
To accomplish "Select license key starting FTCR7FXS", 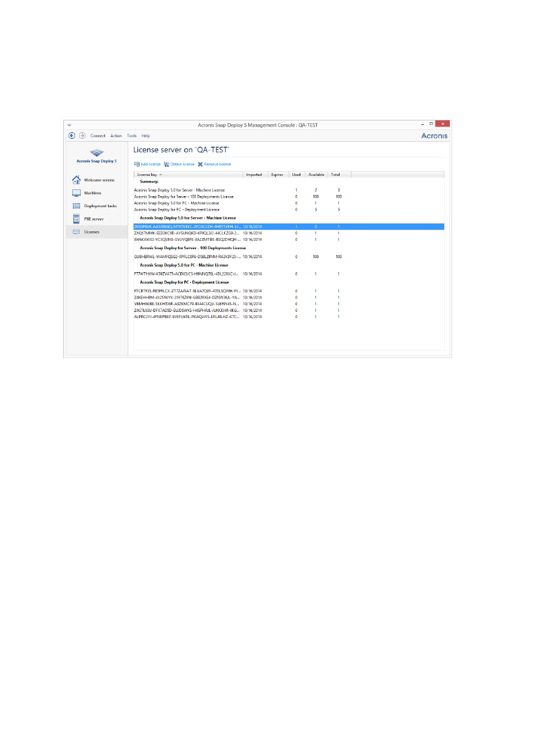I will coord(289,291).
